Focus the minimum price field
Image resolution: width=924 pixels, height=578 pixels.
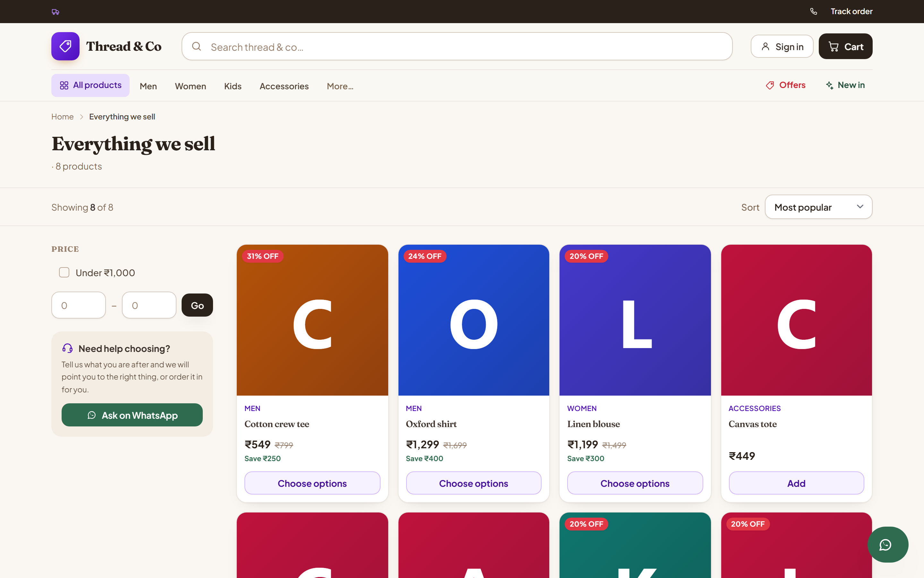[78, 305]
